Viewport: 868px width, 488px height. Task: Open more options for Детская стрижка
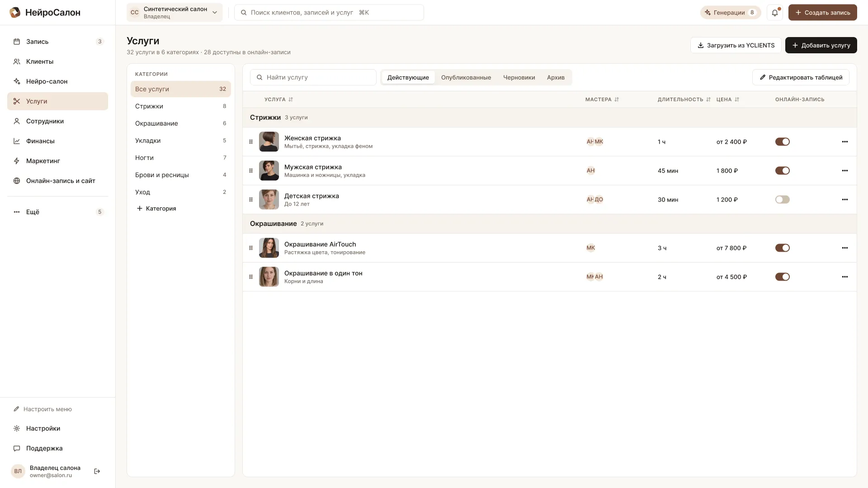point(844,200)
